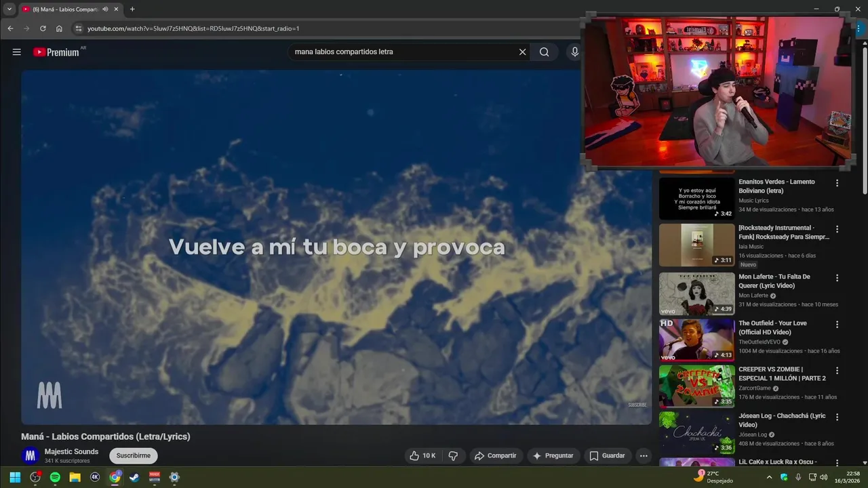Open the taskbar settings gear app

click(x=174, y=477)
